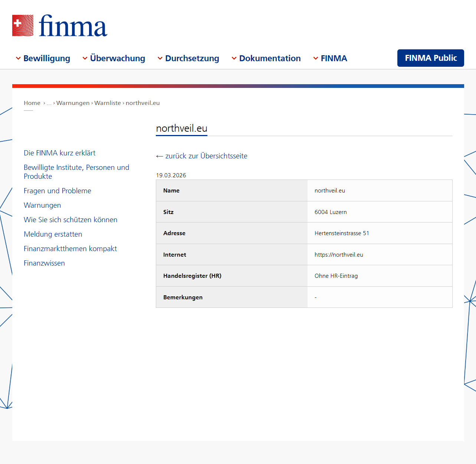Click the back arrow before zurück

pyautogui.click(x=160, y=157)
